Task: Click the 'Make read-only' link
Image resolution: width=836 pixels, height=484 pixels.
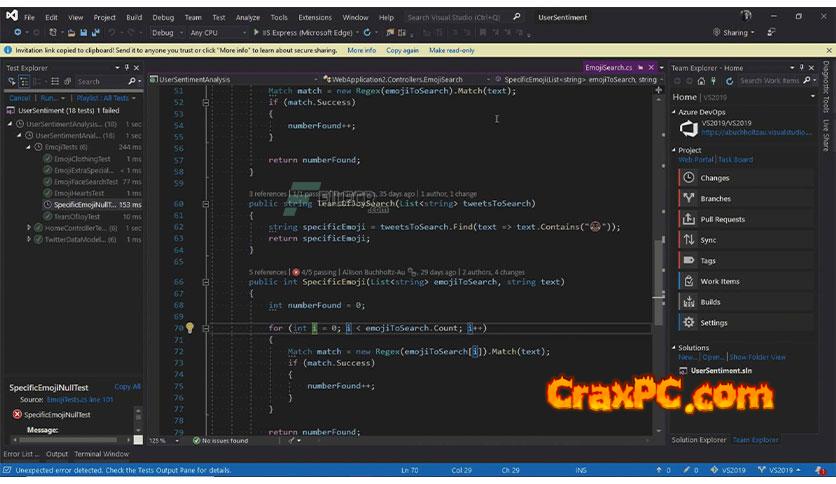Action: (451, 50)
